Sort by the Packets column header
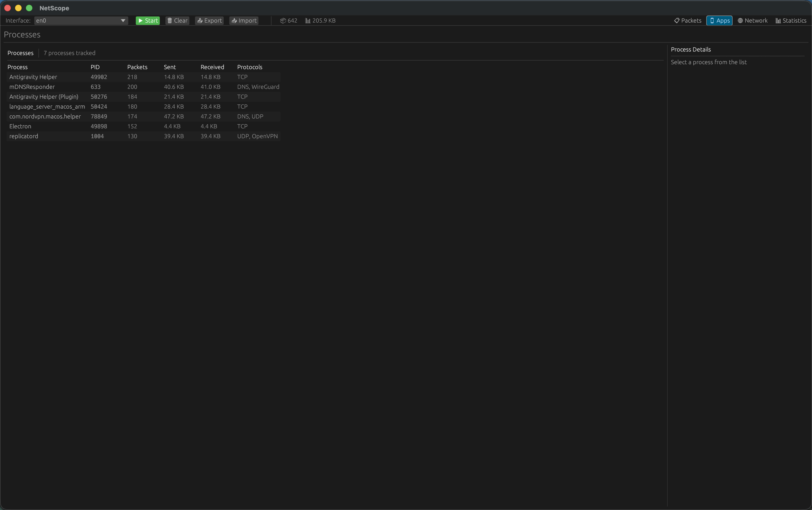812x510 pixels. point(137,67)
